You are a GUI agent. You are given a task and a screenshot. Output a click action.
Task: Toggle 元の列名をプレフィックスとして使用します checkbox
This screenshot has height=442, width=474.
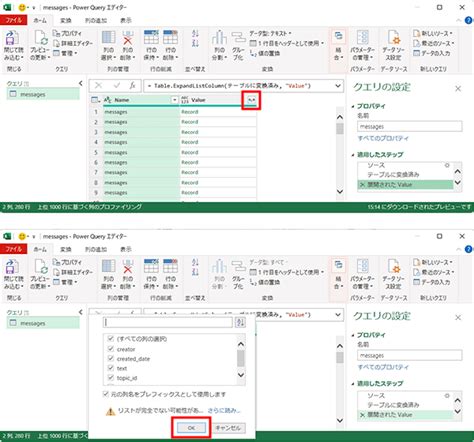[x=106, y=394]
